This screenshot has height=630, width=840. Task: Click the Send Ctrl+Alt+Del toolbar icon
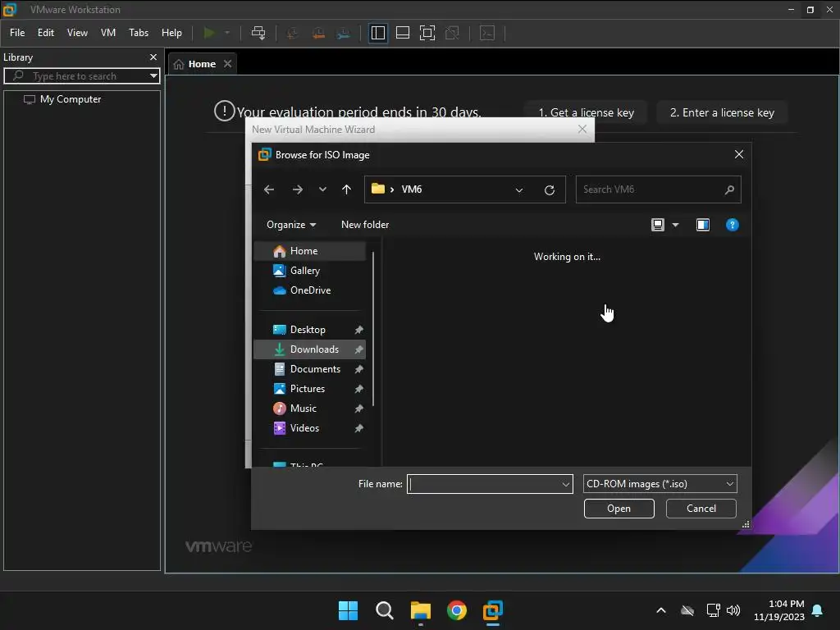coord(258,33)
